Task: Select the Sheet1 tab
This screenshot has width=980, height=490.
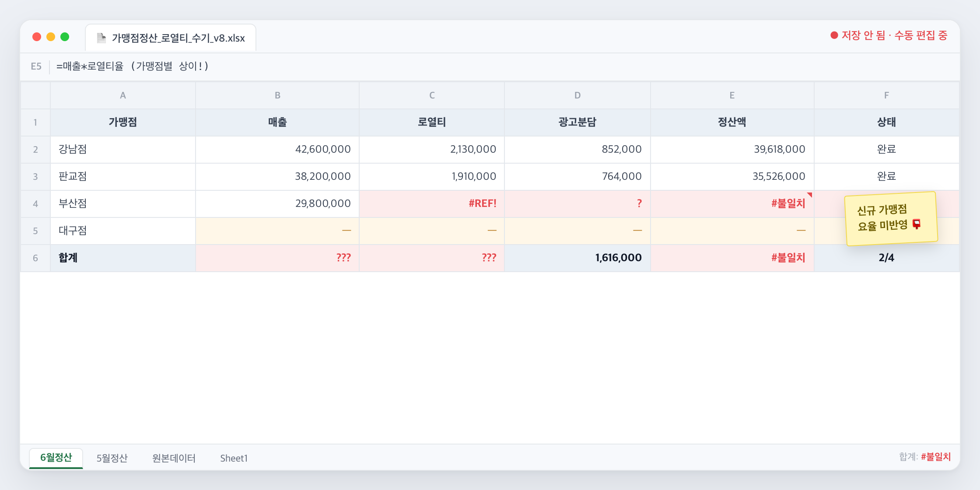Action: click(234, 458)
